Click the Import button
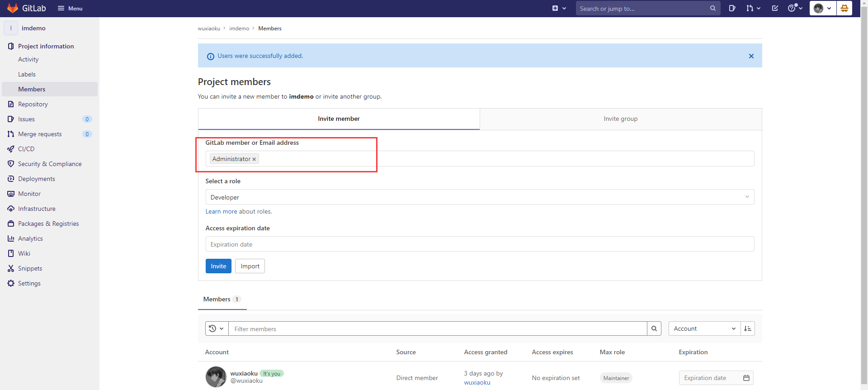The width and height of the screenshot is (868, 390). click(250, 266)
